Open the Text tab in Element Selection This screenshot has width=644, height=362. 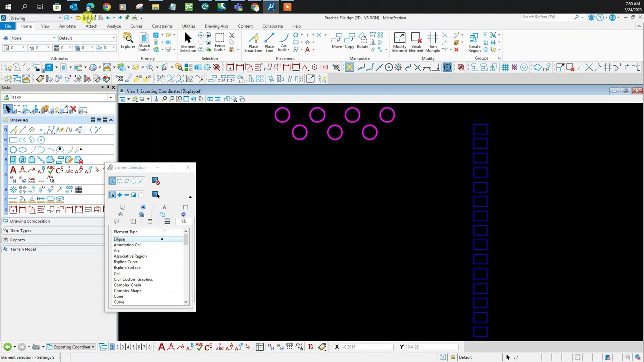pos(164,207)
